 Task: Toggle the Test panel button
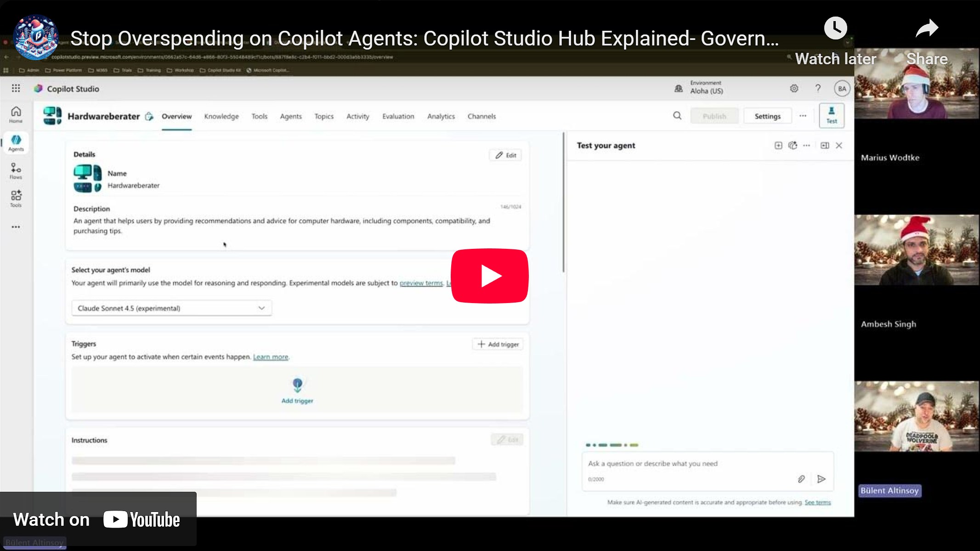pyautogui.click(x=832, y=115)
